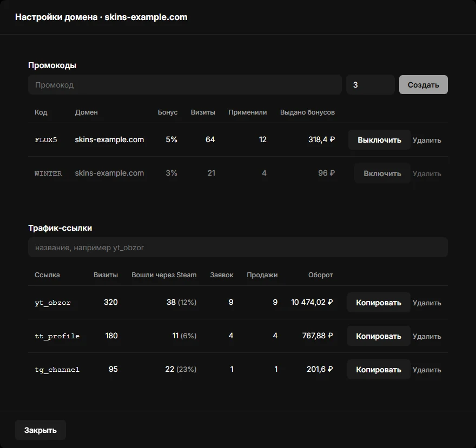
Task: Click the Выдано бонусов column header
Action: point(307,112)
